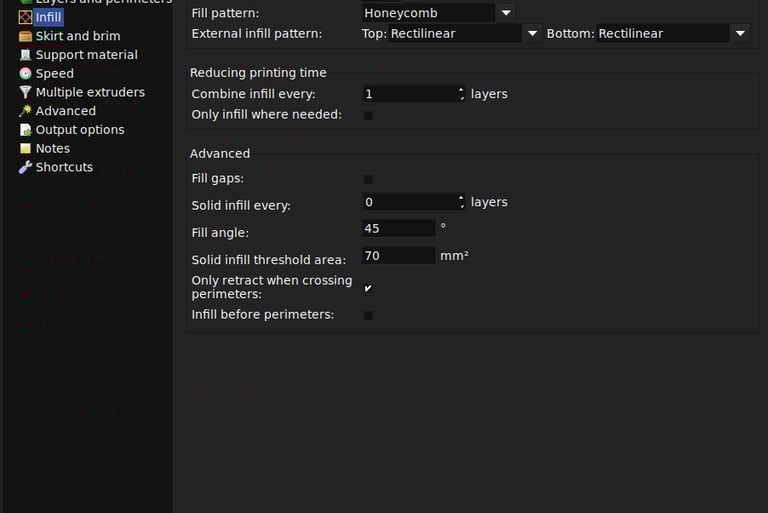Image resolution: width=768 pixels, height=513 pixels.
Task: Select the Speed item in the sidebar
Action: click(54, 74)
